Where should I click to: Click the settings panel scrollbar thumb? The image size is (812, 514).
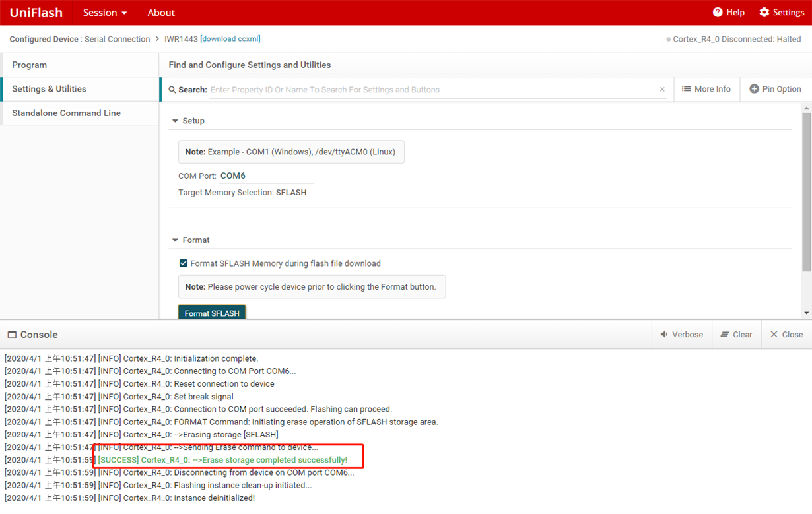(806, 191)
